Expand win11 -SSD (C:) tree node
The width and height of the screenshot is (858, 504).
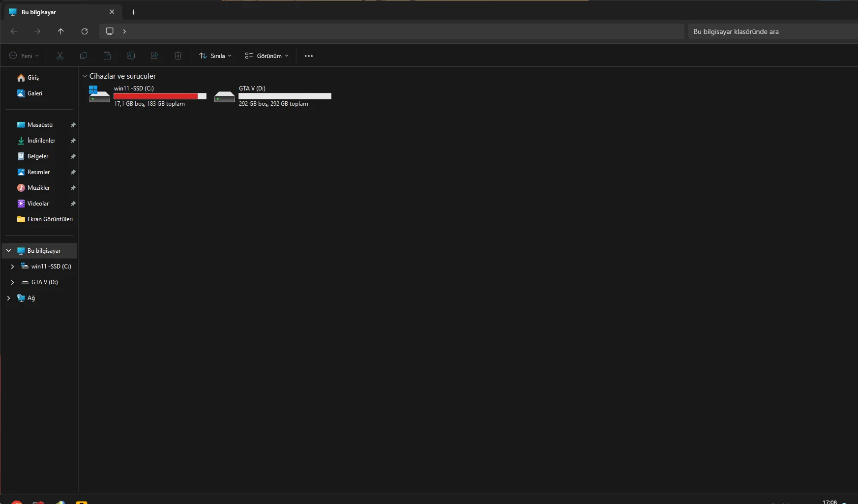(12, 267)
